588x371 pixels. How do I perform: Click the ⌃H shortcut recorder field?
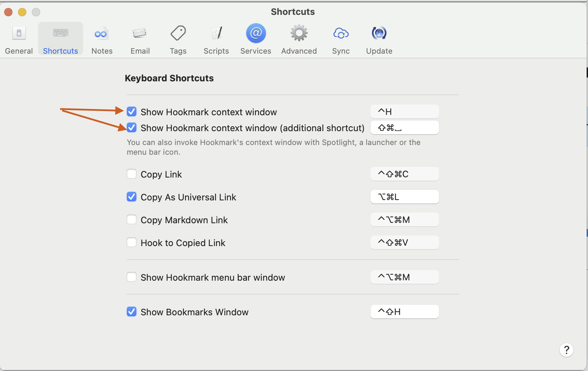pos(404,112)
